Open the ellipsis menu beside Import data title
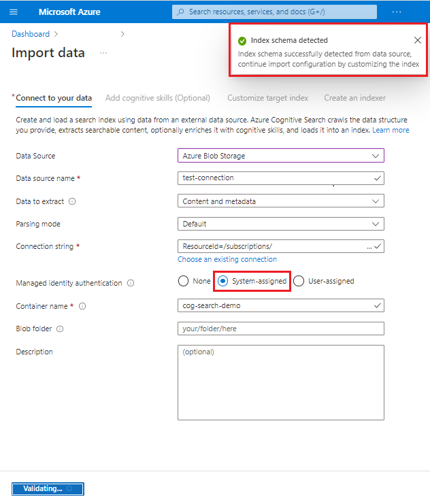 (103, 53)
